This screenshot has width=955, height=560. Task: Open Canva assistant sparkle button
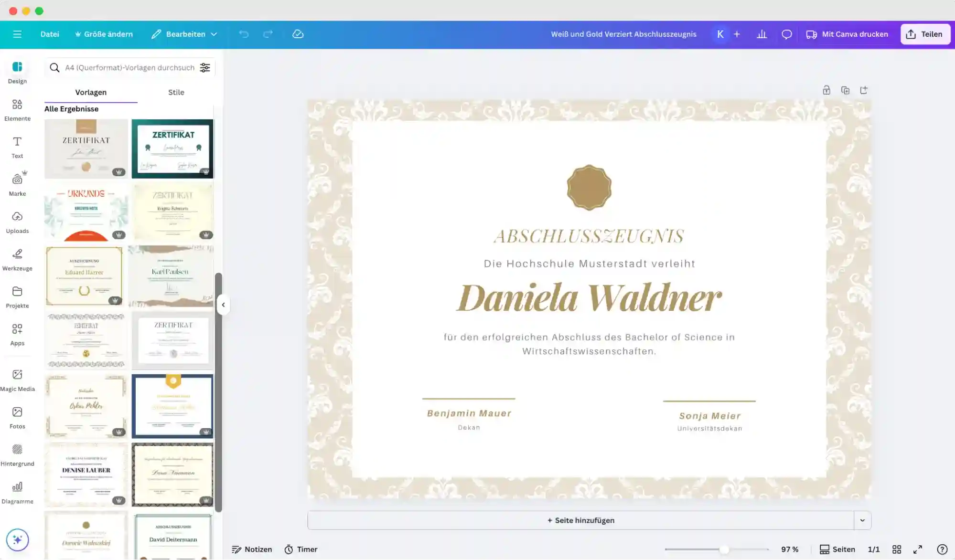click(18, 539)
